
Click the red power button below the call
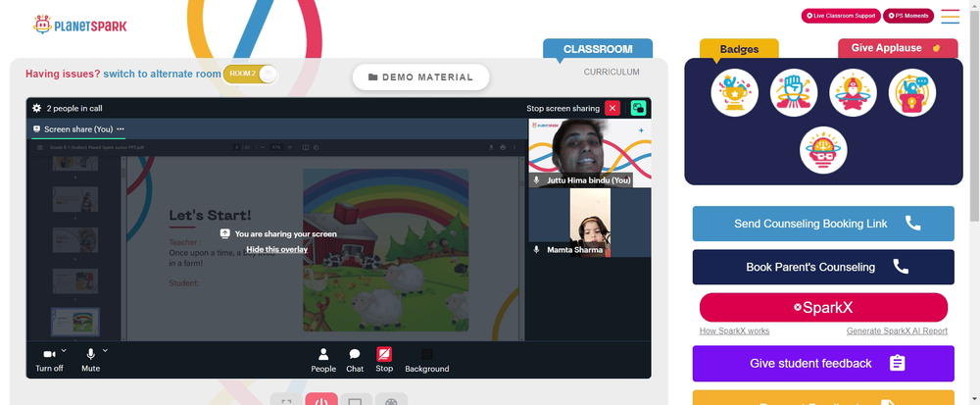click(x=321, y=400)
